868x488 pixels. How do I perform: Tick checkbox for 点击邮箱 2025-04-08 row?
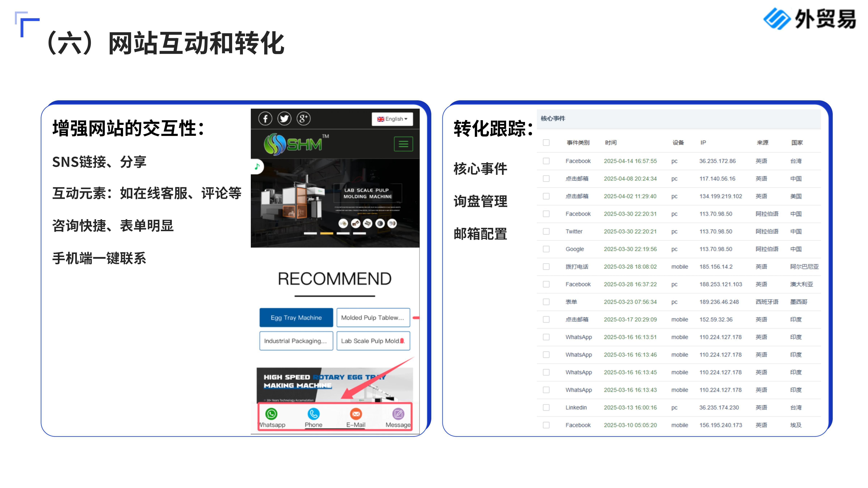click(546, 179)
